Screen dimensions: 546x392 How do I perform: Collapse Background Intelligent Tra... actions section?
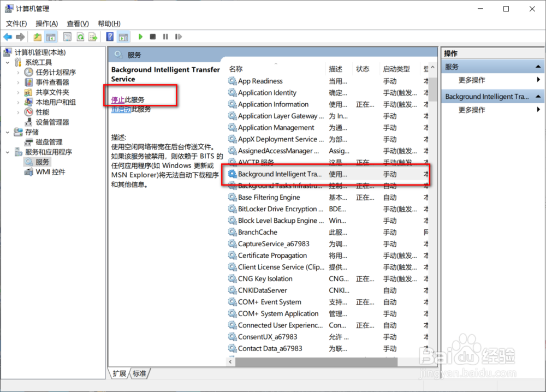(x=538, y=97)
